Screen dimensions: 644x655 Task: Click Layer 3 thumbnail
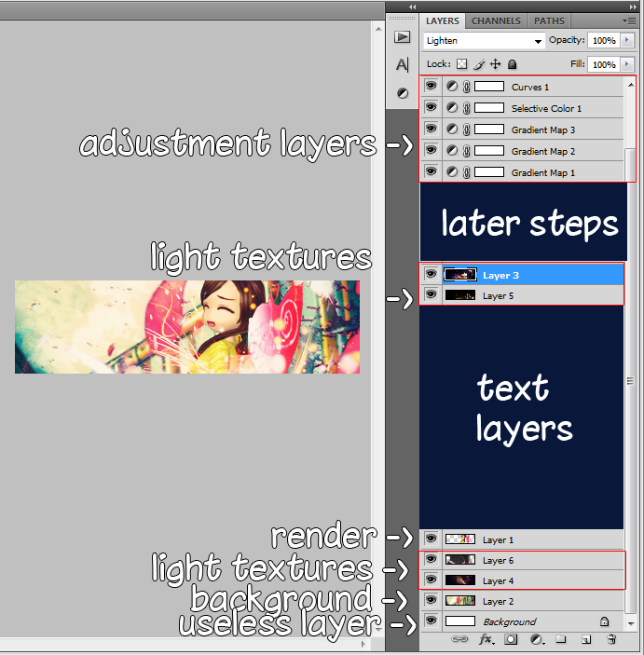point(459,275)
